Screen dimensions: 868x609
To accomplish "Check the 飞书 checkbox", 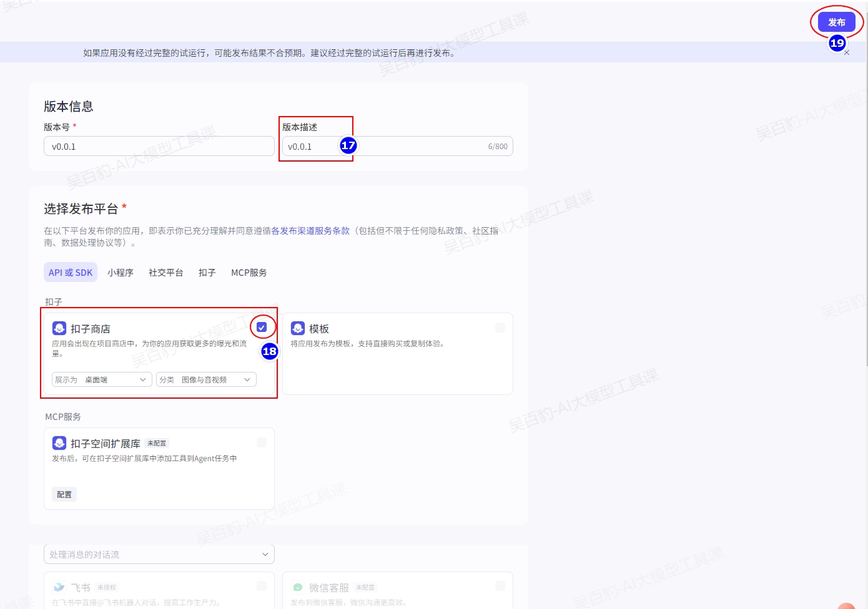I will pyautogui.click(x=262, y=586).
